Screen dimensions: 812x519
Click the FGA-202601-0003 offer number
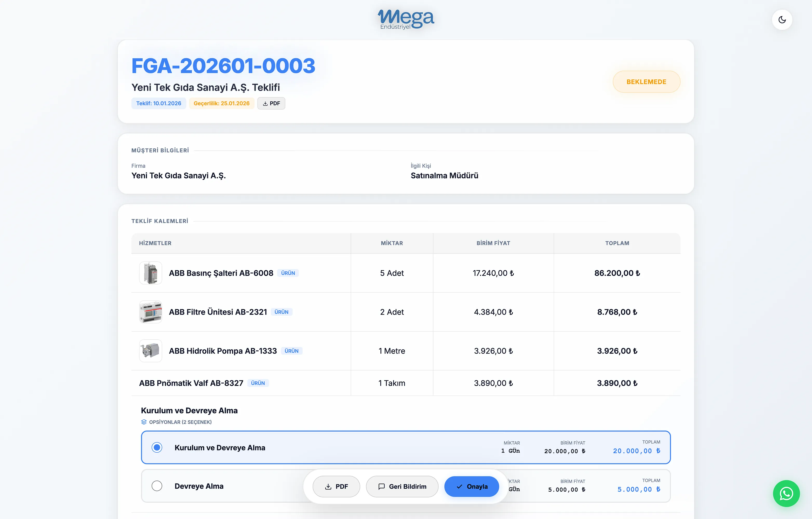(x=223, y=66)
